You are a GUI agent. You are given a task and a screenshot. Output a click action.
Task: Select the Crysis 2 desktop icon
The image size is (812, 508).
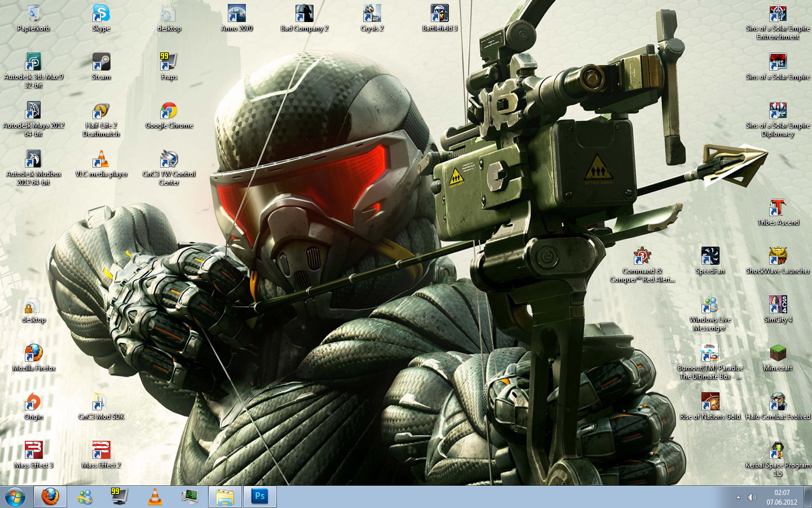pos(372,18)
